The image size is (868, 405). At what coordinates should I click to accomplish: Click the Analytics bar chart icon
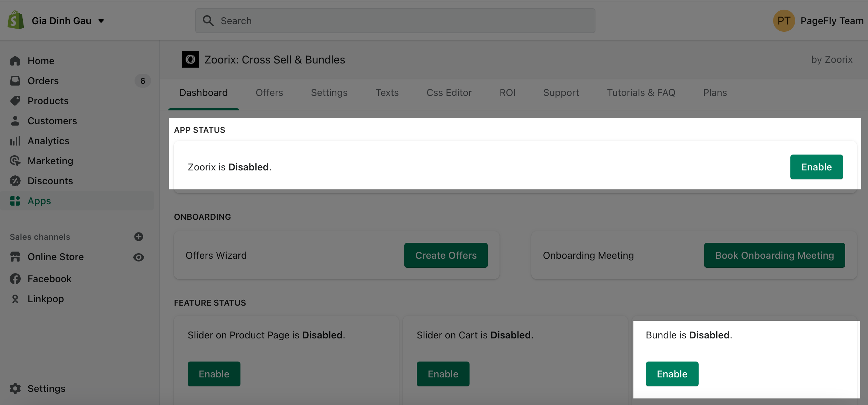click(x=15, y=141)
